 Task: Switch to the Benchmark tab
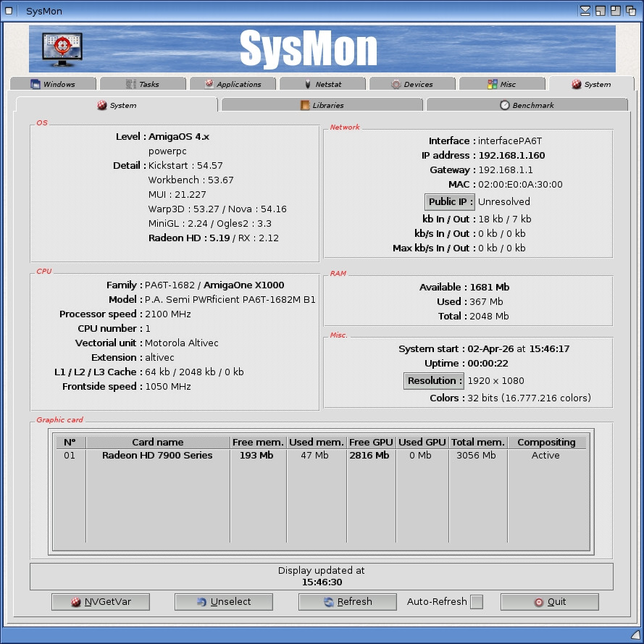click(527, 105)
